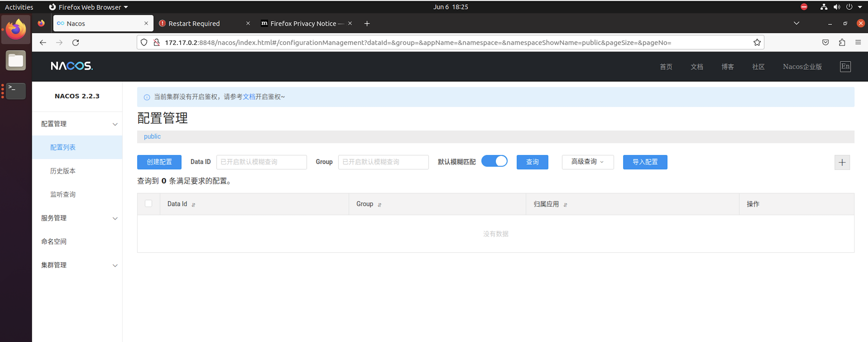Click the Data ID search input field
The height and width of the screenshot is (342, 868).
pos(261,162)
